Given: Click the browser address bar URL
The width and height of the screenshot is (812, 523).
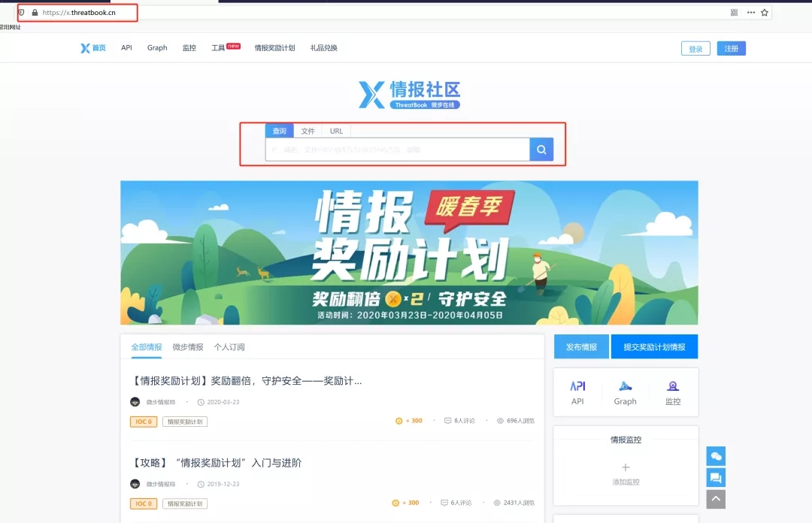Looking at the screenshot, I should (x=79, y=13).
